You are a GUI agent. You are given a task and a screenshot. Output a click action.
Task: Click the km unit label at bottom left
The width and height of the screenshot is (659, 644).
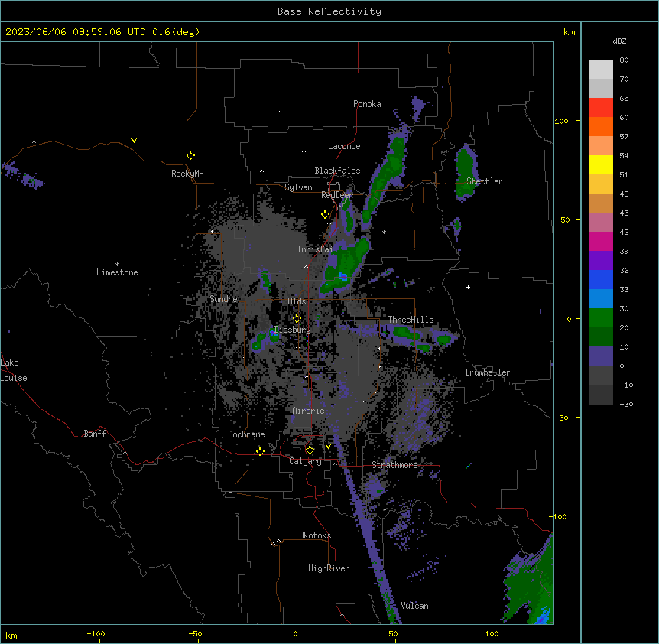pyautogui.click(x=11, y=636)
